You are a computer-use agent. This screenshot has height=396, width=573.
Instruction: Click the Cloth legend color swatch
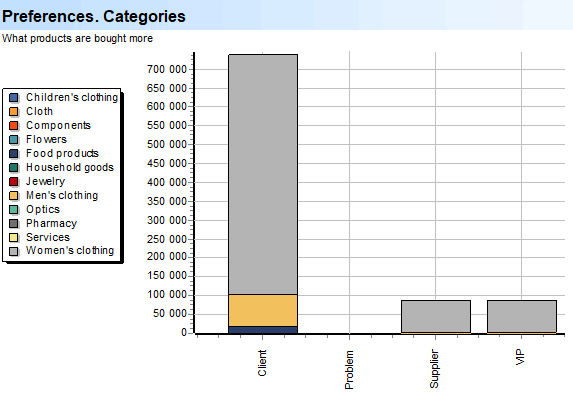(14, 111)
